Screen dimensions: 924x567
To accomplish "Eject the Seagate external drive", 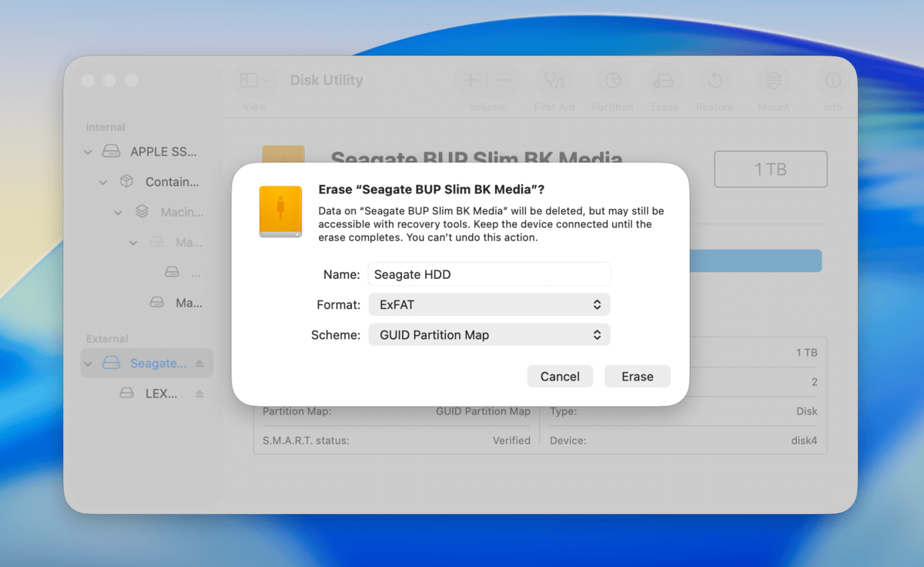I will pos(199,363).
